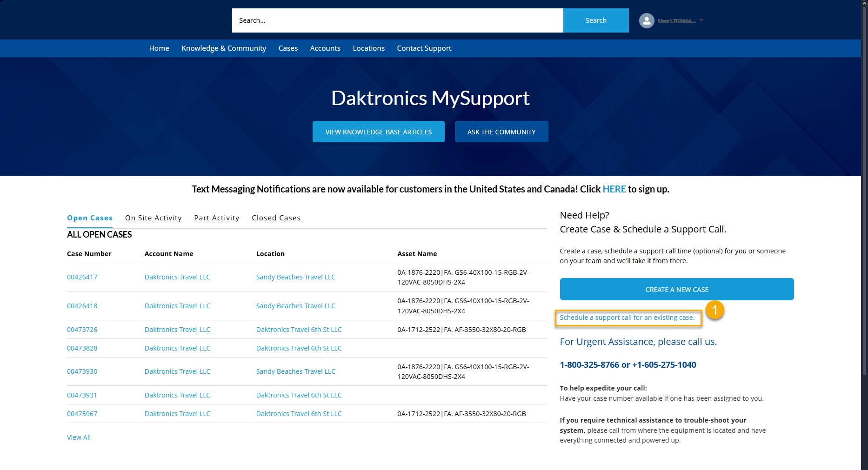This screenshot has height=470, width=868.
Task: Switch to the Part Activity tab
Action: pyautogui.click(x=217, y=218)
